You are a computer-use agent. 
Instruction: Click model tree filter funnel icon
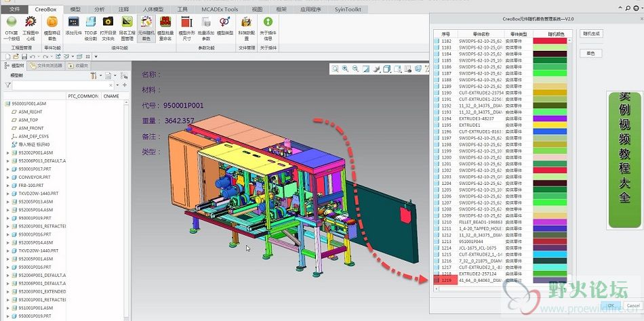pos(7,85)
